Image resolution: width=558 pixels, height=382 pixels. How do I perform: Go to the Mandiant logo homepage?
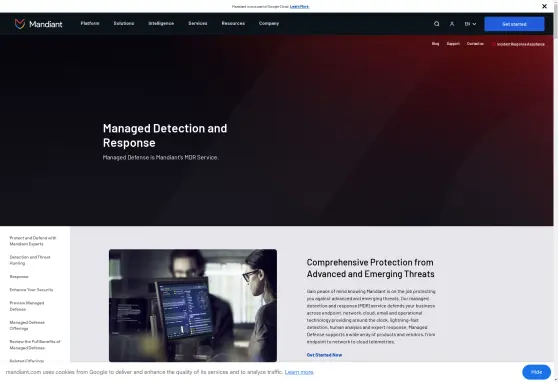38,24
